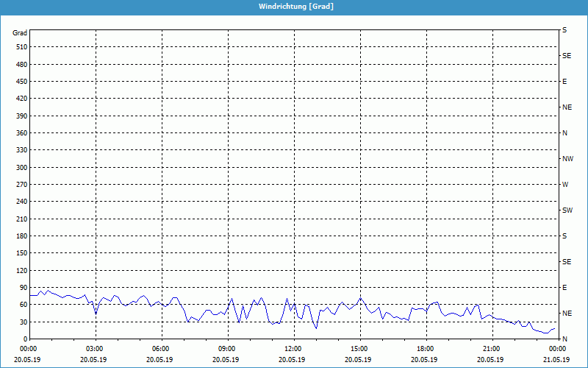Viewport: 588px width, 368px height.
Task: Select the 21.05.19 date label
Action: [x=557, y=360]
